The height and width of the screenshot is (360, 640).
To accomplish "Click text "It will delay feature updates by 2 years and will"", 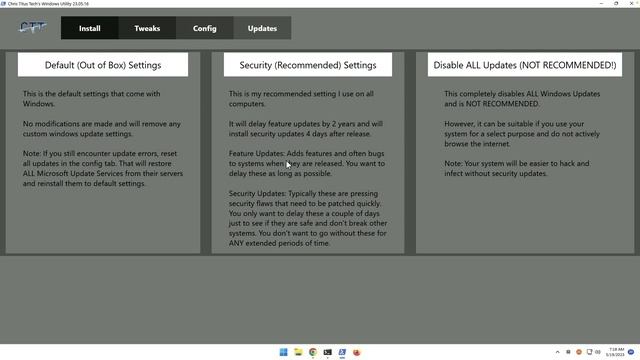I will click(306, 124).
